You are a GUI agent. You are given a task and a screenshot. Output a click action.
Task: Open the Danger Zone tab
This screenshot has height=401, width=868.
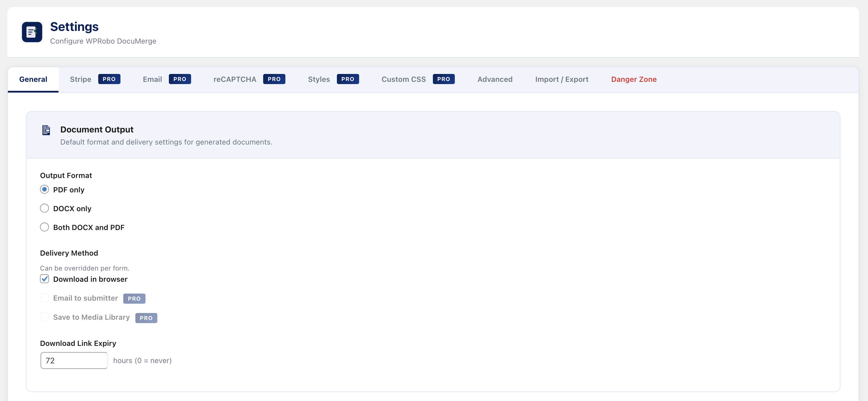coord(634,80)
